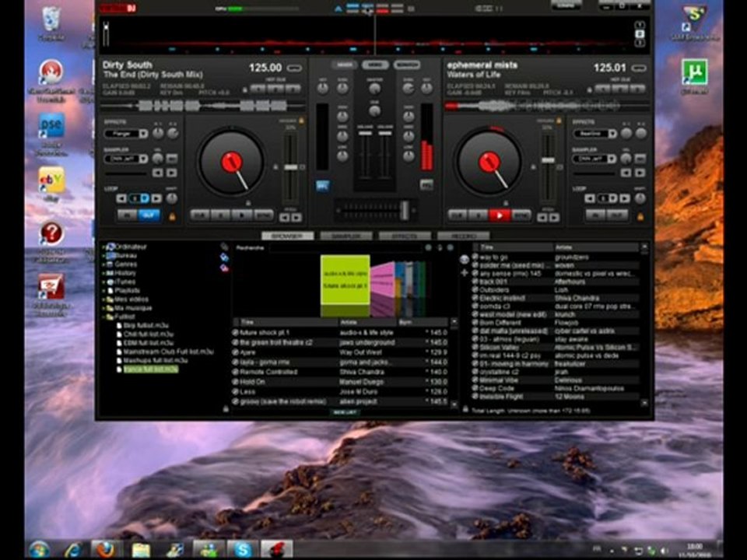Click the record sample button on the right sampler
The height and width of the screenshot is (560, 747).
coord(640,158)
